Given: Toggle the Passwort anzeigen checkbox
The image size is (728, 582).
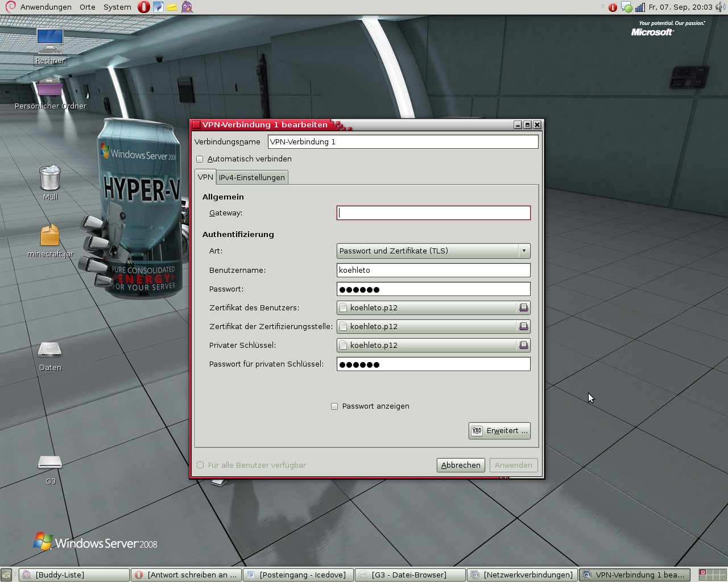Looking at the screenshot, I should point(334,406).
